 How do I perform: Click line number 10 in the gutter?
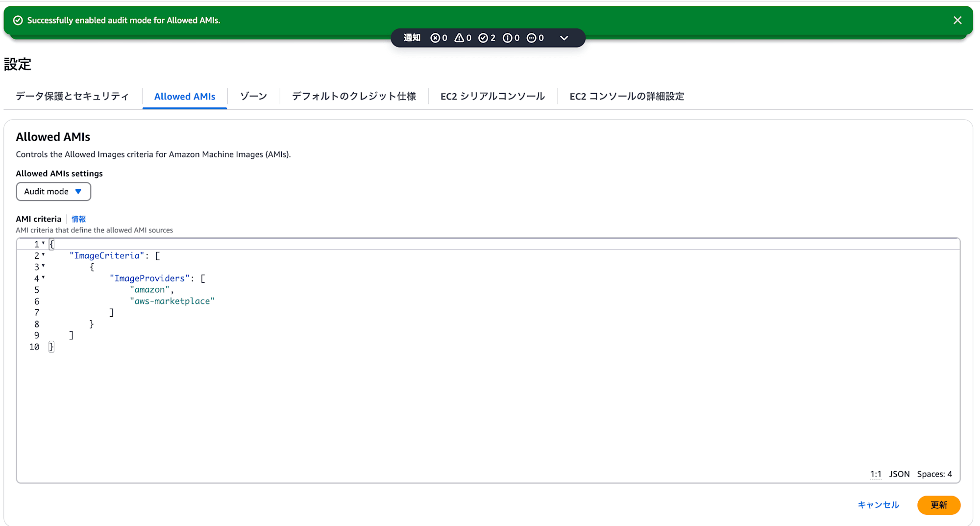tap(34, 347)
